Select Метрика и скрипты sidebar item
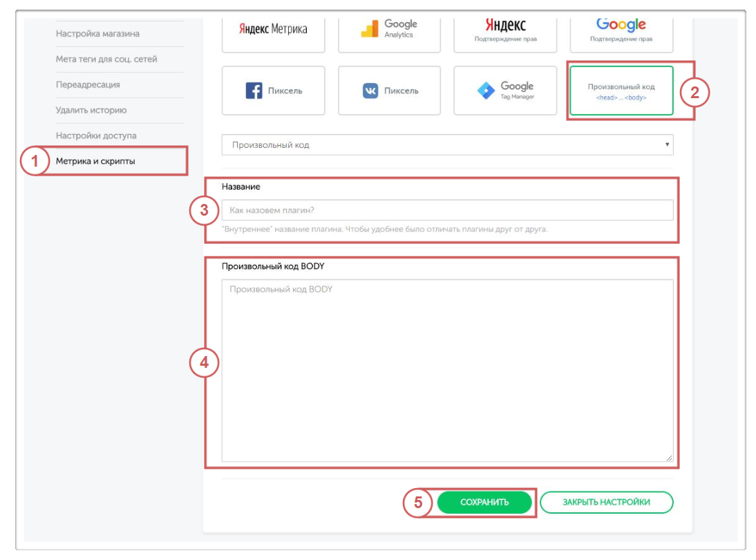Viewport: 756px width, 560px height. [x=95, y=161]
